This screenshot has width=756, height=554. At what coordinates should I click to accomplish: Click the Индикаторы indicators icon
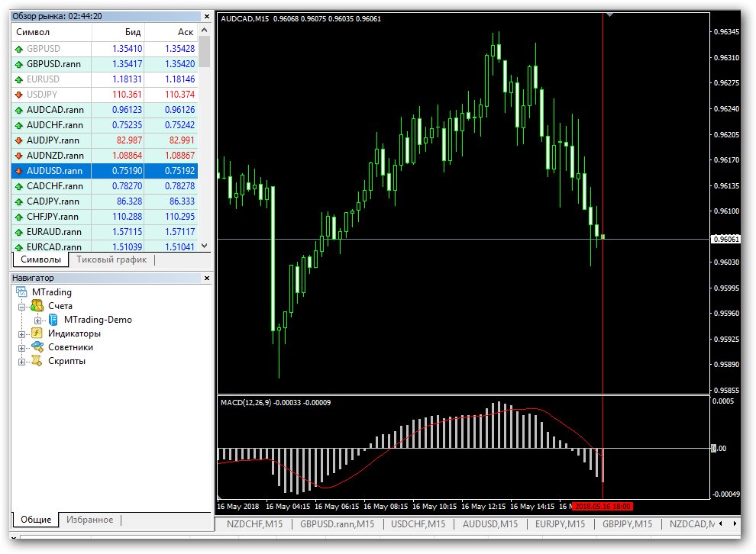coord(37,333)
